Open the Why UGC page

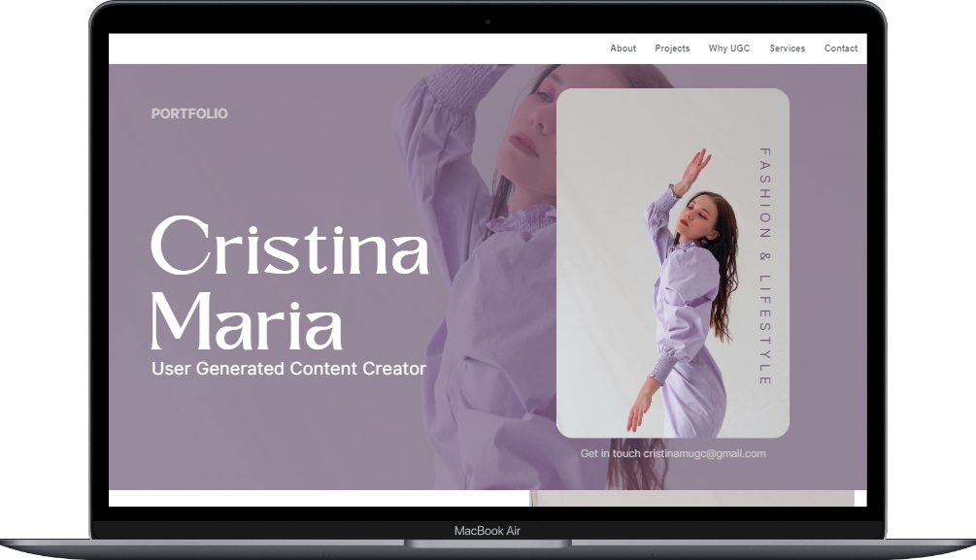pos(729,48)
